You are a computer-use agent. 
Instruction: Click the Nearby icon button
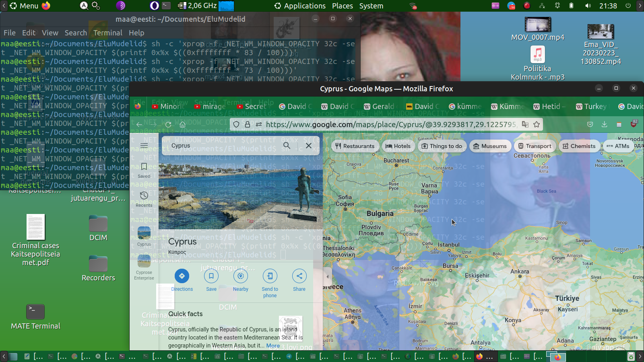[x=241, y=276]
